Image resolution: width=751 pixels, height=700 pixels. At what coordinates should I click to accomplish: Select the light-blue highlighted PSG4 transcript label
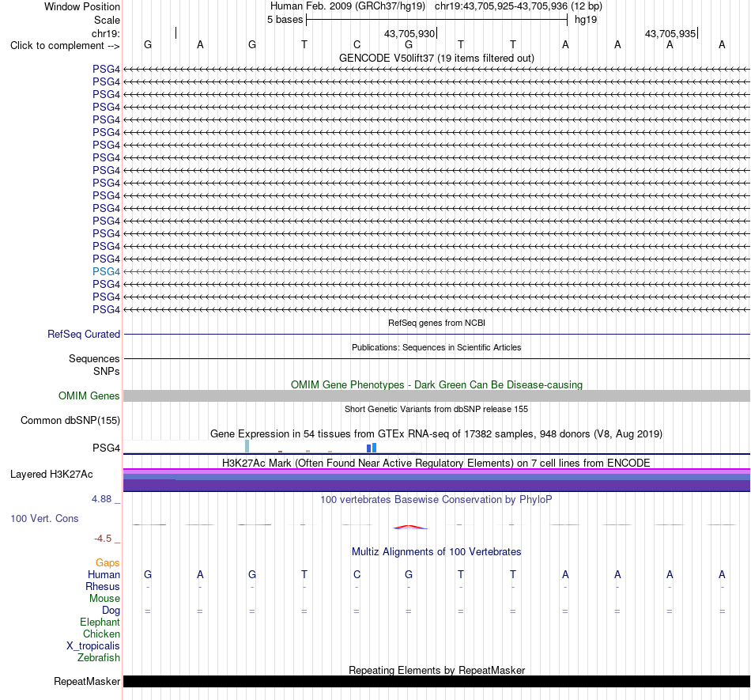pyautogui.click(x=106, y=271)
